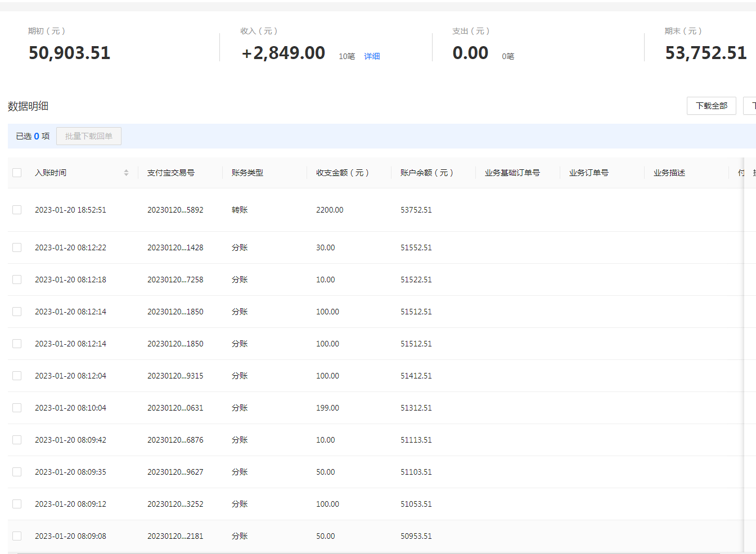Click the closing balance 53,752.51
This screenshot has width=756, height=554.
[706, 53]
